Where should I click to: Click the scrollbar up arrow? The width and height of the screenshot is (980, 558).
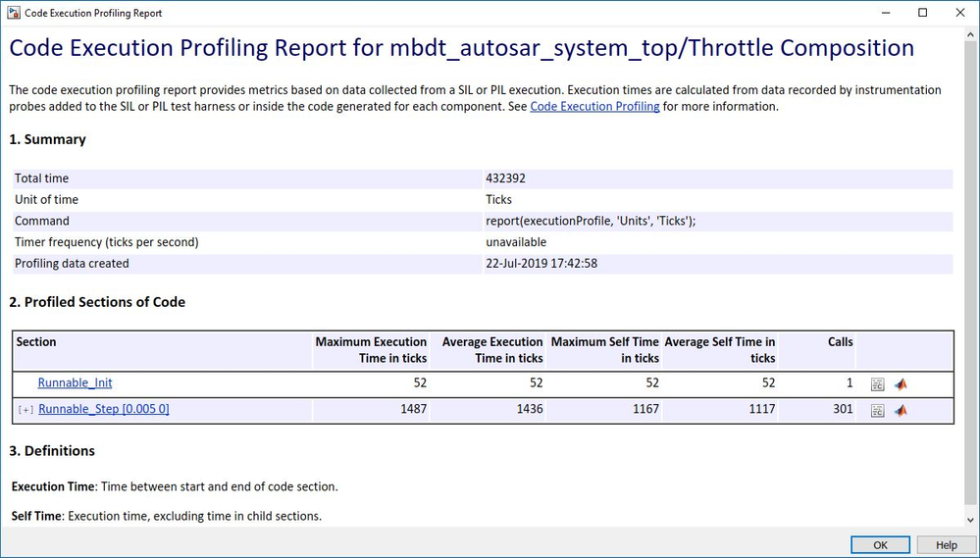pyautogui.click(x=971, y=35)
